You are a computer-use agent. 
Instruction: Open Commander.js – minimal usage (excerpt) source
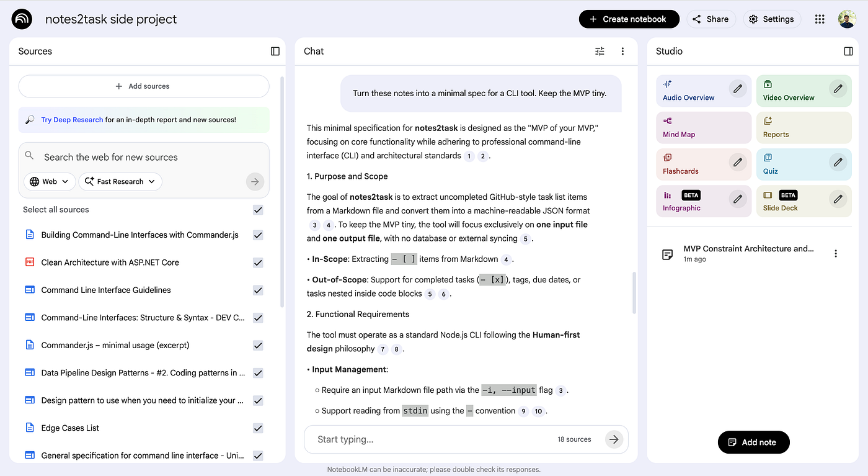115,345
